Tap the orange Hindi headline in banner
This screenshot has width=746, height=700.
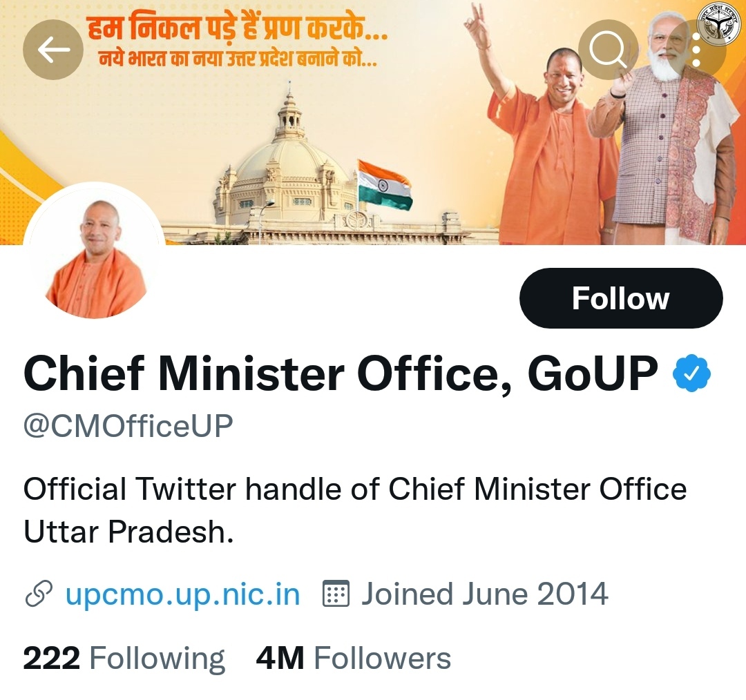click(238, 28)
